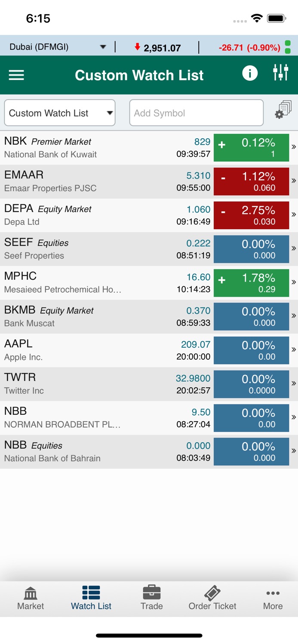Screen dimensions: 298x644
Task: Select the Watch List tab
Action: pos(91,598)
